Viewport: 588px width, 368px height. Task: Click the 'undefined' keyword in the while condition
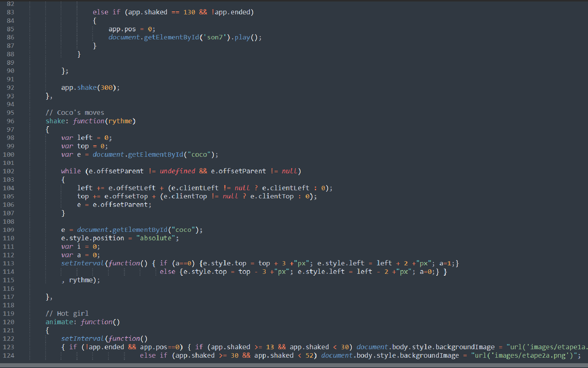point(177,171)
